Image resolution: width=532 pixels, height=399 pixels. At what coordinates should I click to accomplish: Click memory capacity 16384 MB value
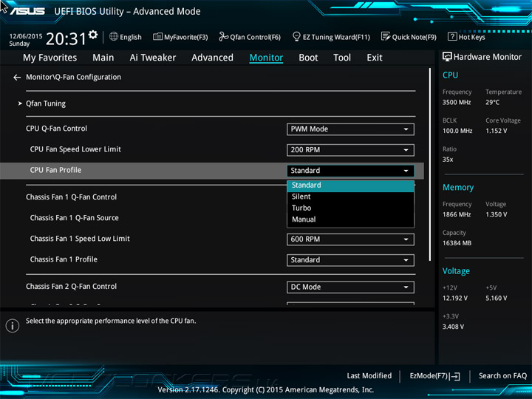tap(457, 243)
